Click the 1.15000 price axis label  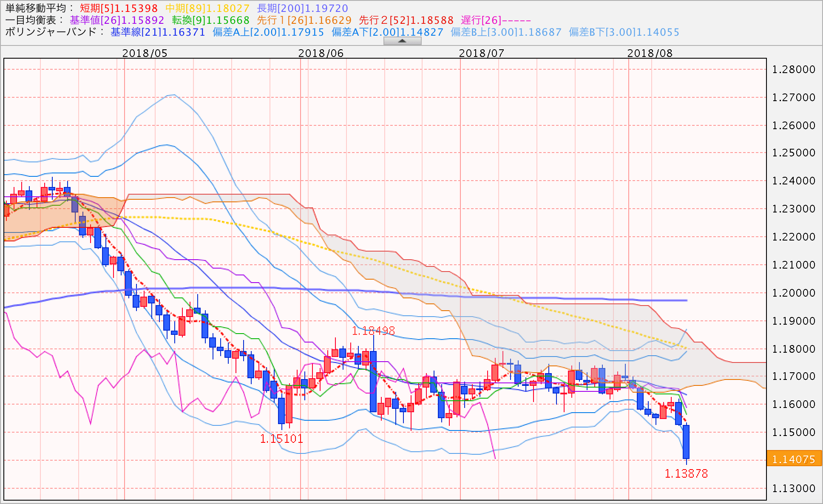pyautogui.click(x=794, y=432)
